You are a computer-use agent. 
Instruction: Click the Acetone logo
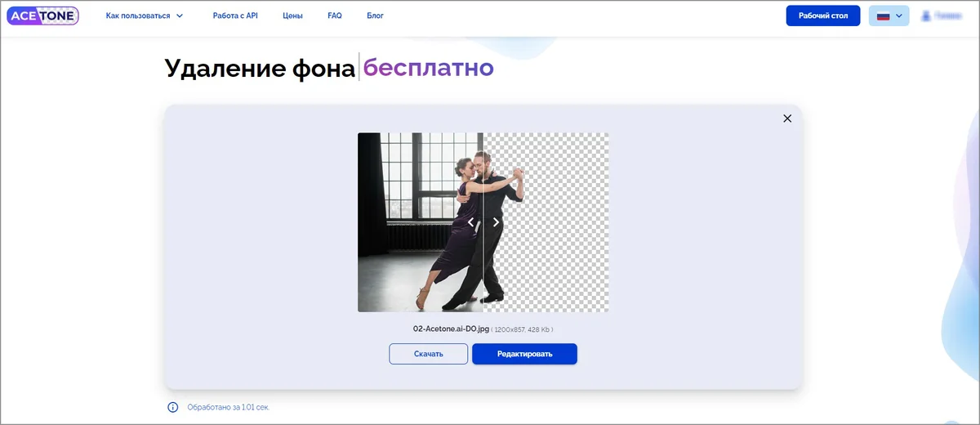[42, 16]
